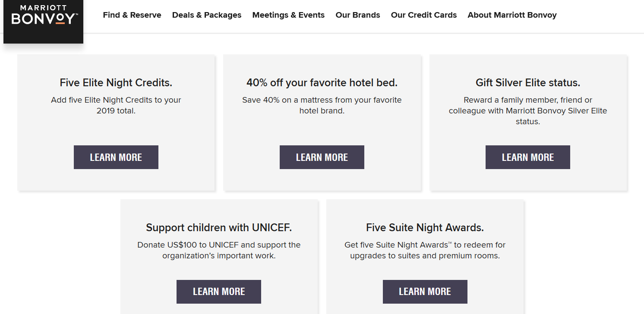
Task: Select Meetings & Events in navigation
Action: tap(288, 15)
